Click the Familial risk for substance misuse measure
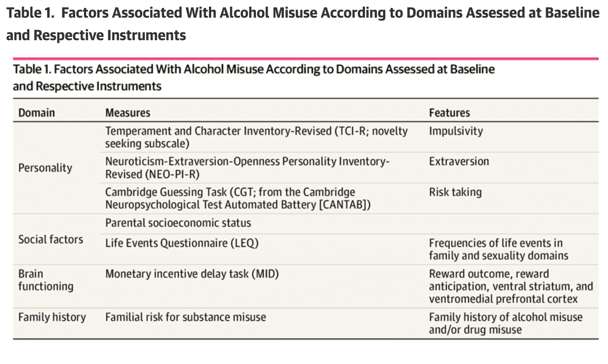Screen dimensions: 608x364 [185, 317]
